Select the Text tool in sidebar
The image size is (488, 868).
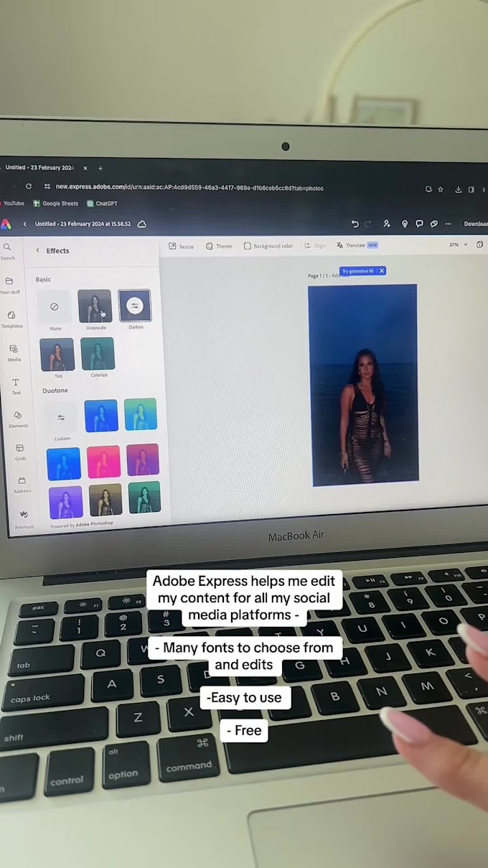pyautogui.click(x=16, y=386)
